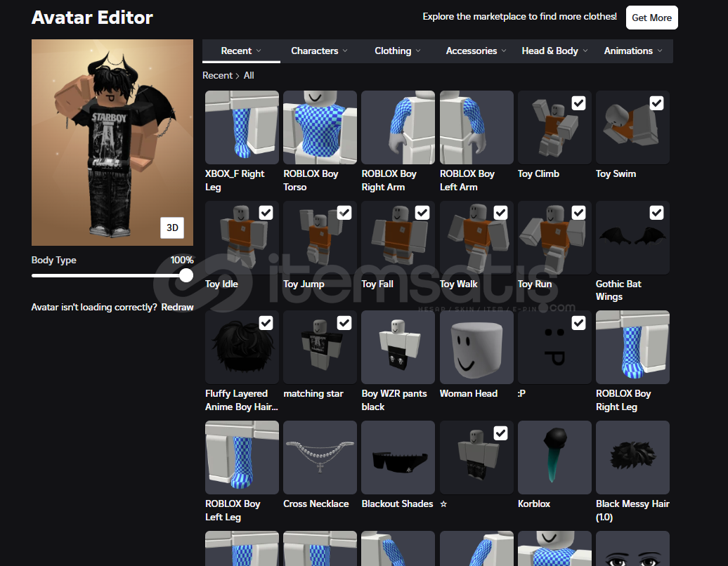Click the Recent breadcrumb link

coord(217,75)
